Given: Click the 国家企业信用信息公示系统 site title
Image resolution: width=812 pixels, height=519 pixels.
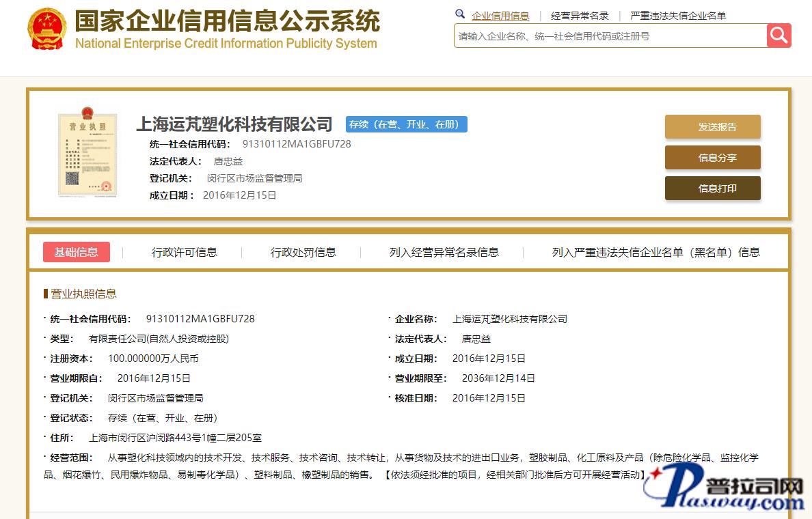Looking at the screenshot, I should (227, 23).
